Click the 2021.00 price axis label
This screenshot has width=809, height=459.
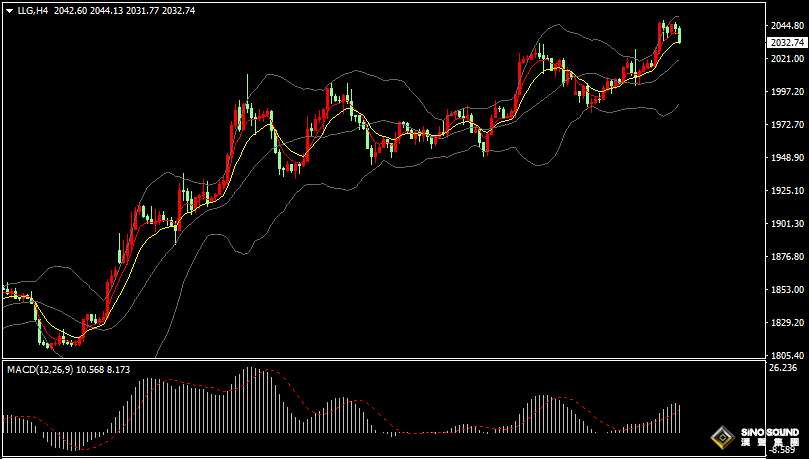(x=787, y=59)
